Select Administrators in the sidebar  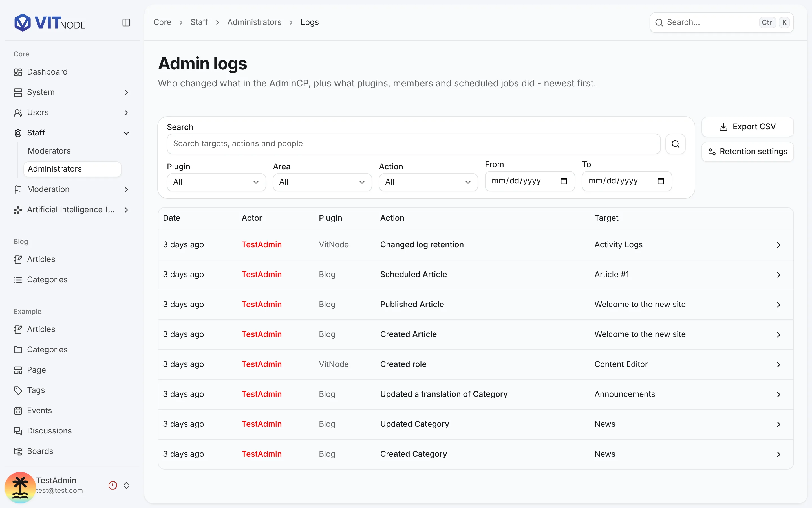click(72, 169)
